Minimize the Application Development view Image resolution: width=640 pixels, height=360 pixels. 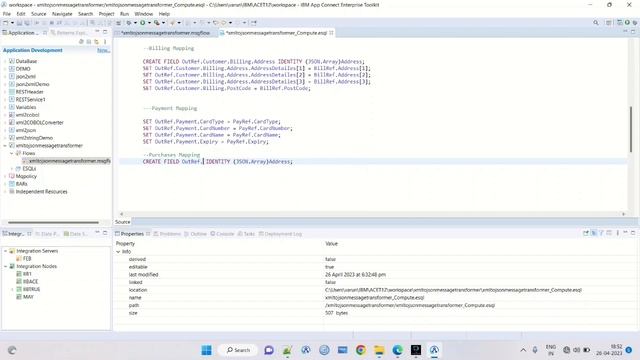(97, 32)
